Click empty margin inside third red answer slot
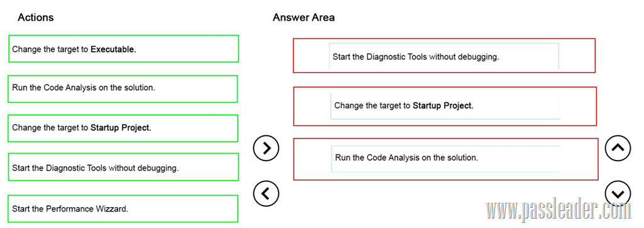 coord(313,159)
